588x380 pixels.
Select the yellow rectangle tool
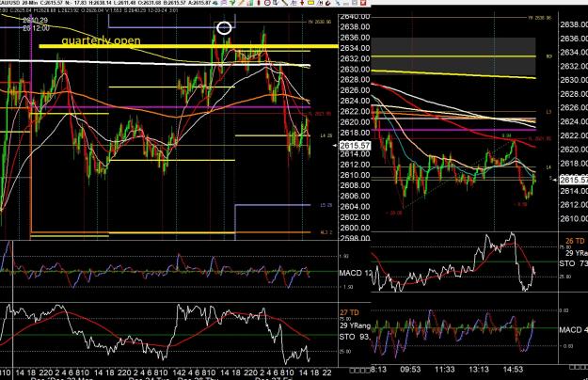point(310,3)
